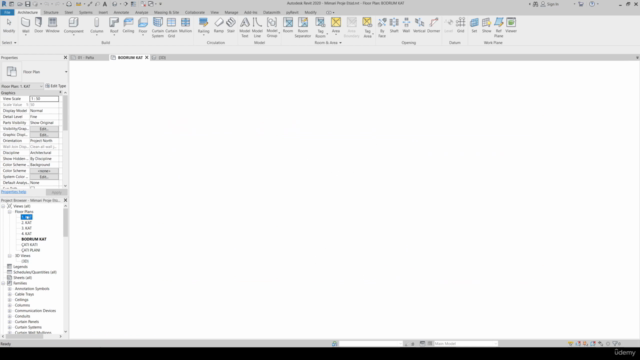Open the File menu
Screen dimensions: 640x360
[x=7, y=12]
